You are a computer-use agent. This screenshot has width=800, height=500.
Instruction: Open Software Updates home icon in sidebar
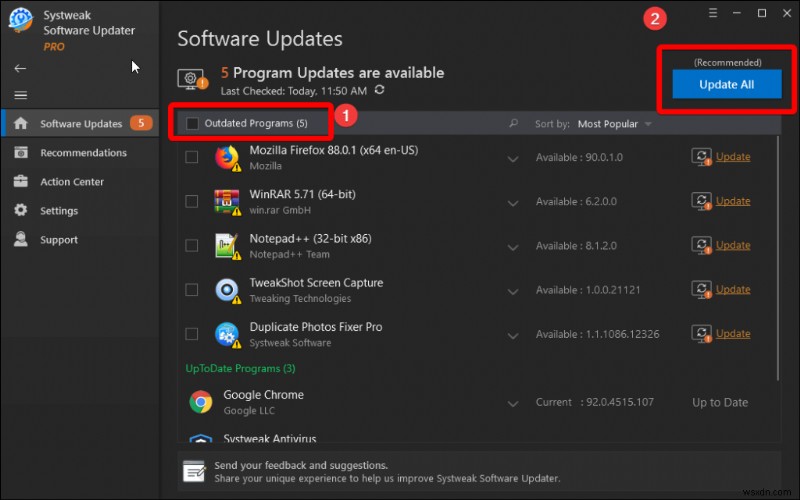pos(21,123)
